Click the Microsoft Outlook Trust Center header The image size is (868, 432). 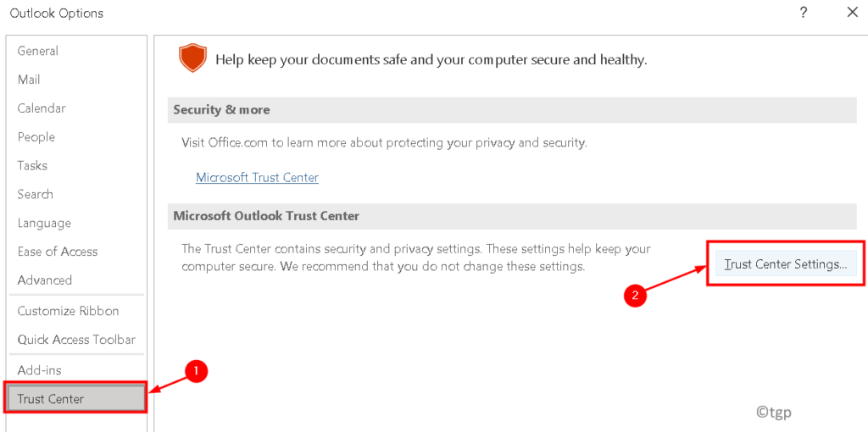click(x=266, y=216)
